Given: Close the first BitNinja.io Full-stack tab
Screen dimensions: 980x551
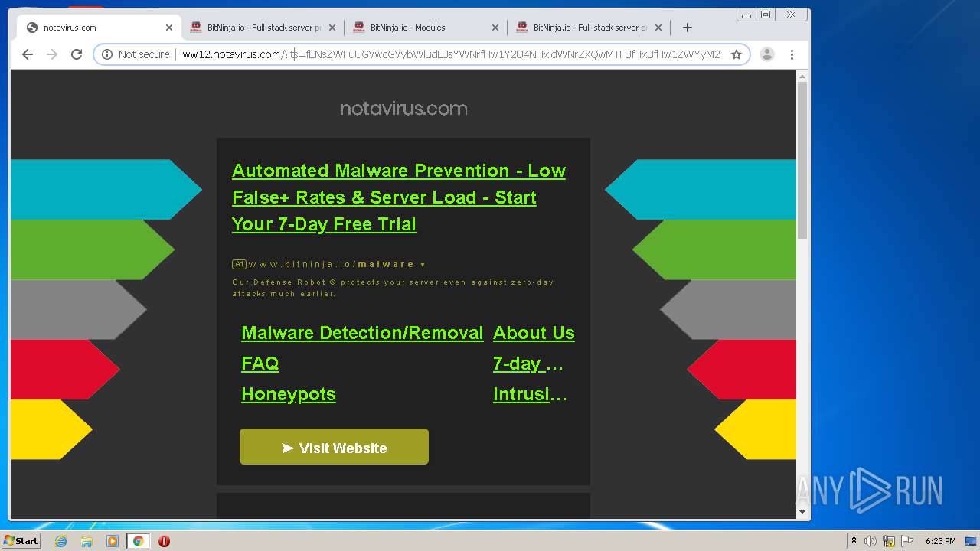Looking at the screenshot, I should pos(332,28).
